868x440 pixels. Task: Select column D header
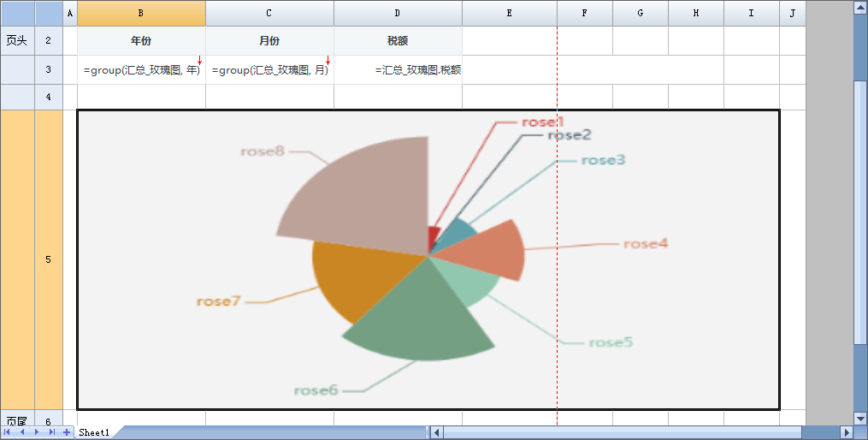[x=398, y=13]
